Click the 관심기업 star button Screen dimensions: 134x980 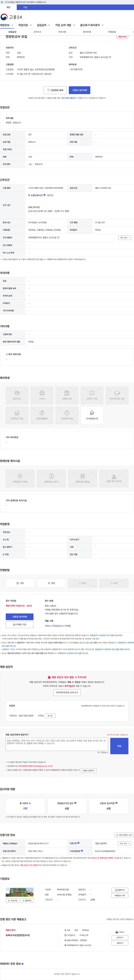(x=13, y=900)
